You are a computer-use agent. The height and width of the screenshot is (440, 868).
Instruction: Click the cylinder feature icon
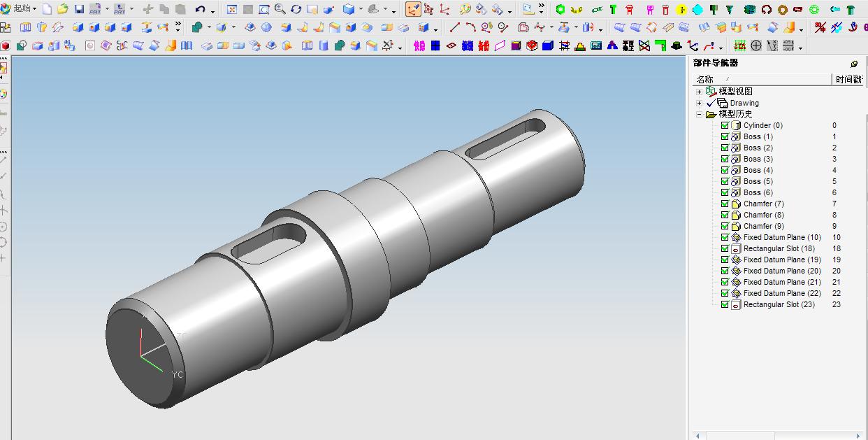[324, 45]
